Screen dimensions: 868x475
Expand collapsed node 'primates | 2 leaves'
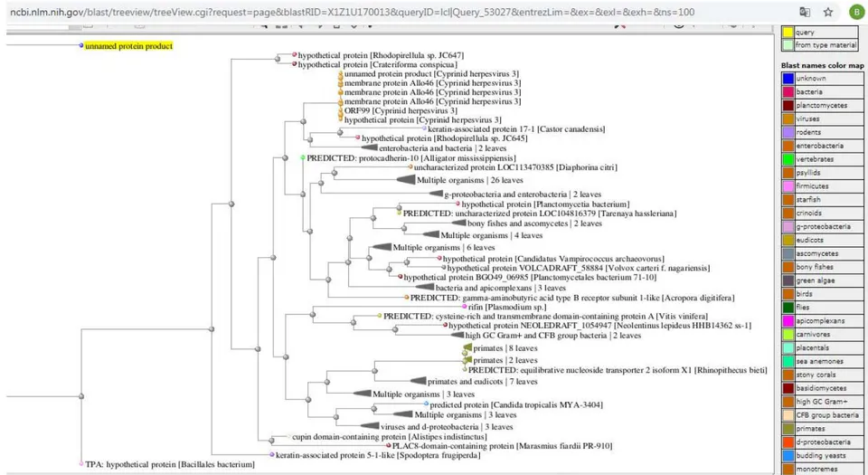pyautogui.click(x=467, y=360)
